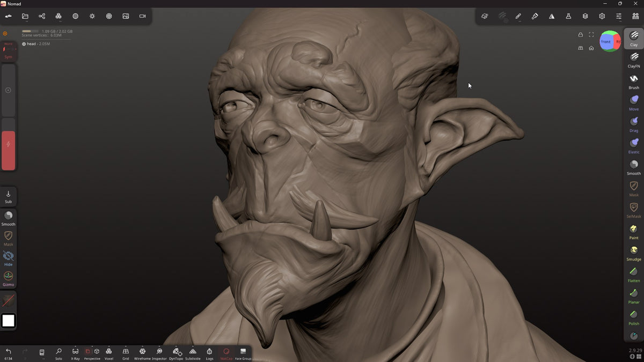
Task: Select the Move tool
Action: coord(634,102)
